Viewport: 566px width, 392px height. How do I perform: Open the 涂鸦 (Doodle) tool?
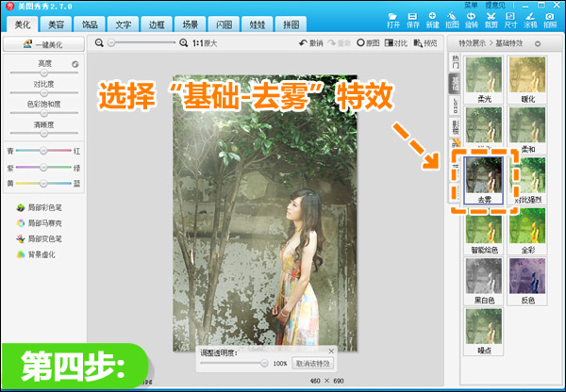pyautogui.click(x=530, y=18)
